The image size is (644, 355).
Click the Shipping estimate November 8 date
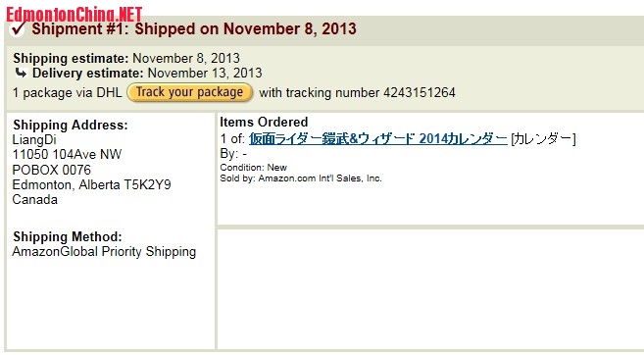186,58
